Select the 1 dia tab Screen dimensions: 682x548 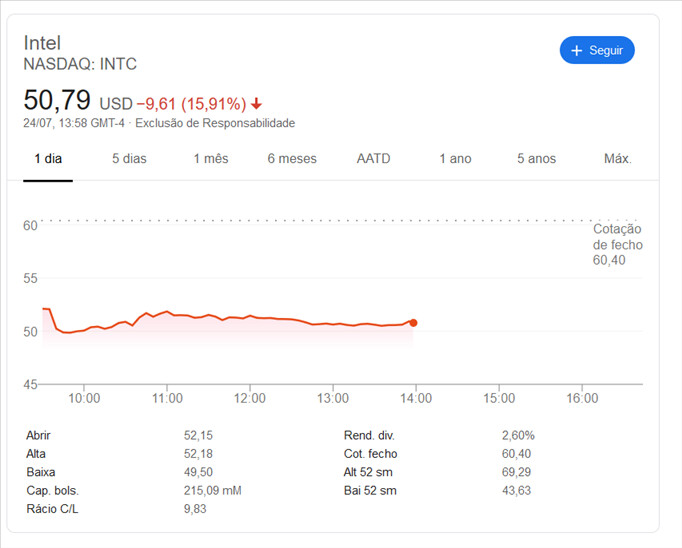pos(48,159)
